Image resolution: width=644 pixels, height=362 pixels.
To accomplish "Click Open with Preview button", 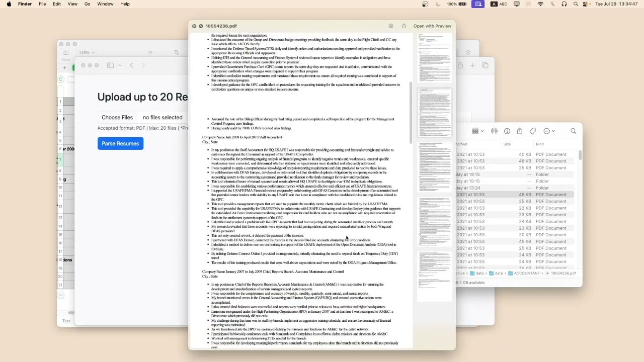I will click(432, 26).
